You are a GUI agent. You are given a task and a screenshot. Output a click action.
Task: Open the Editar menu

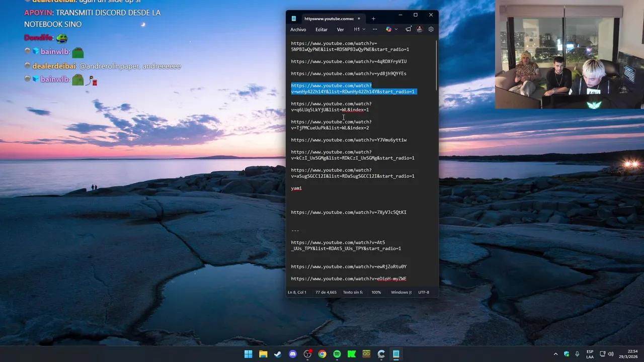tap(321, 30)
